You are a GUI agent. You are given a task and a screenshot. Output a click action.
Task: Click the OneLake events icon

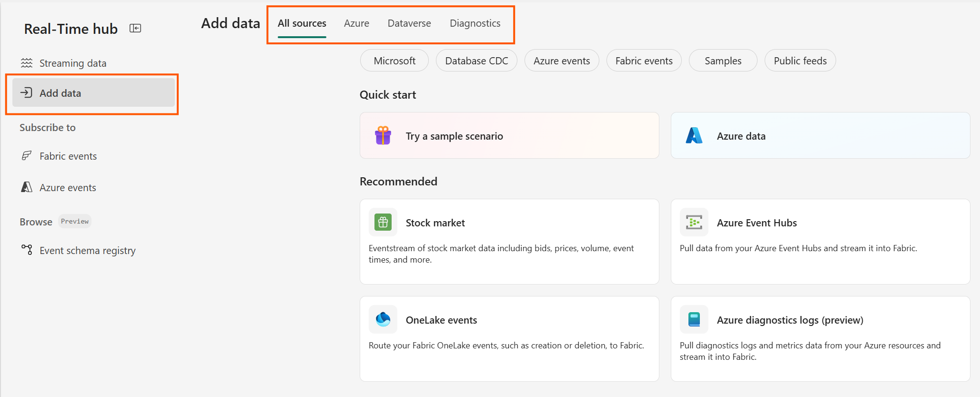pyautogui.click(x=383, y=319)
